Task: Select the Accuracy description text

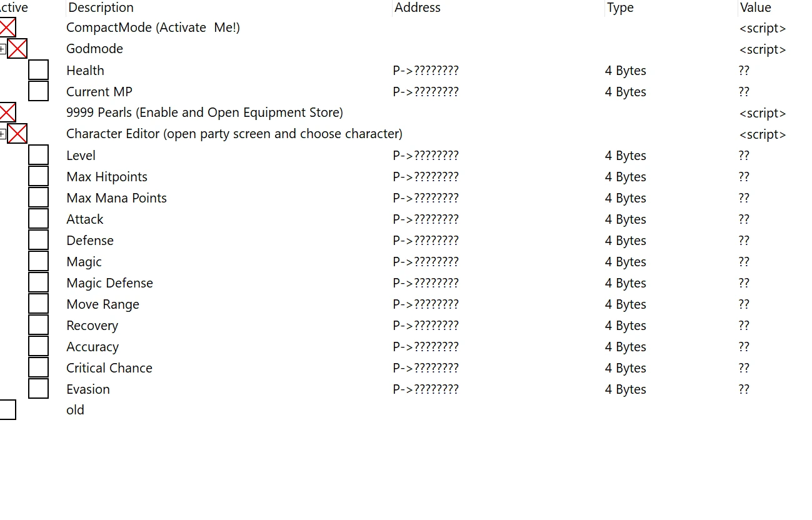Action: 93,346
